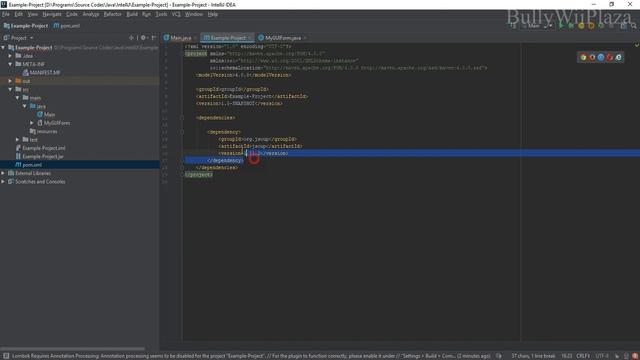Open in Chrome browser icon in editor
This screenshot has height=360, width=640.
click(583, 58)
